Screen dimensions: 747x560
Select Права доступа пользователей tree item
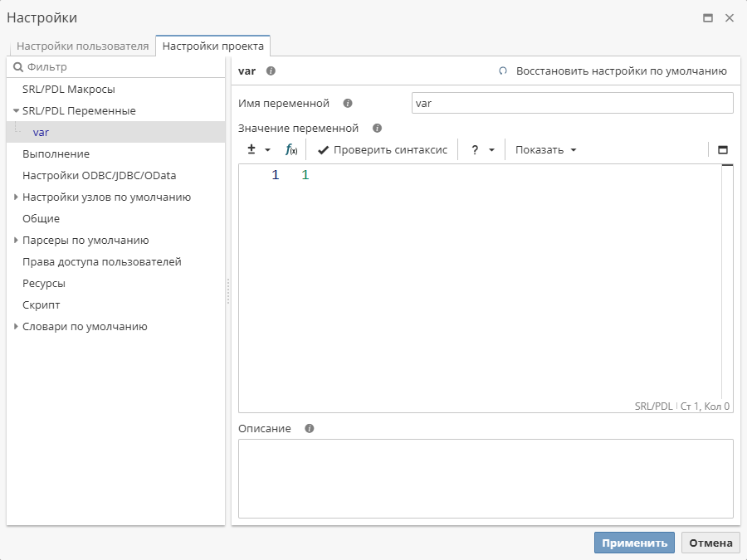[101, 262]
